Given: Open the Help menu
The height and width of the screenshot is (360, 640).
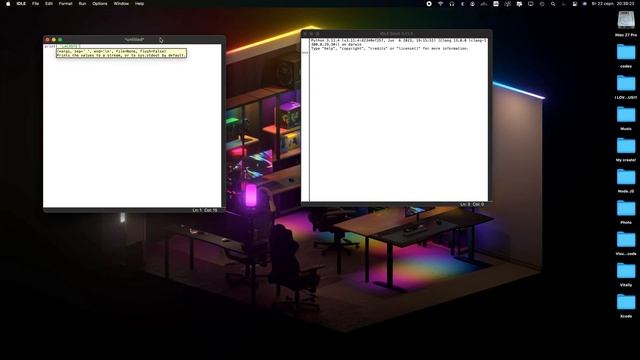Looking at the screenshot, I should click(x=140, y=4).
